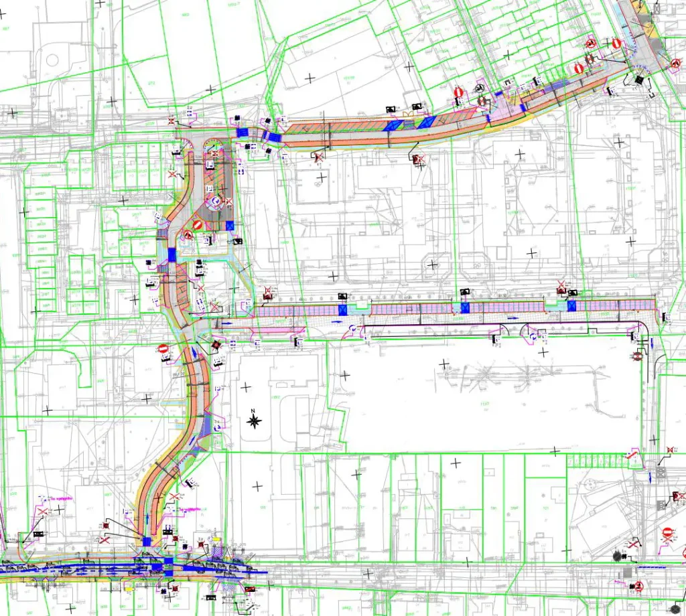686x616 pixels.
Task: Click the blue crossing with X beside the parking lot
Action: pyautogui.click(x=230, y=226)
